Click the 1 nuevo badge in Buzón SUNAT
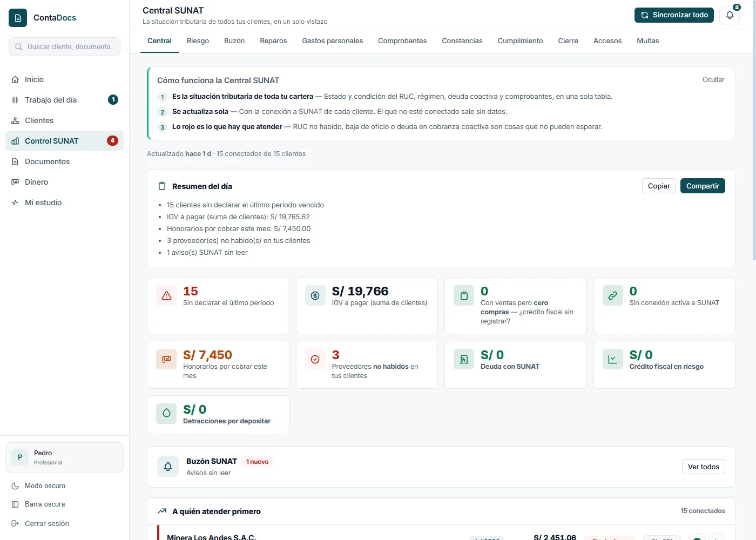 coord(257,462)
